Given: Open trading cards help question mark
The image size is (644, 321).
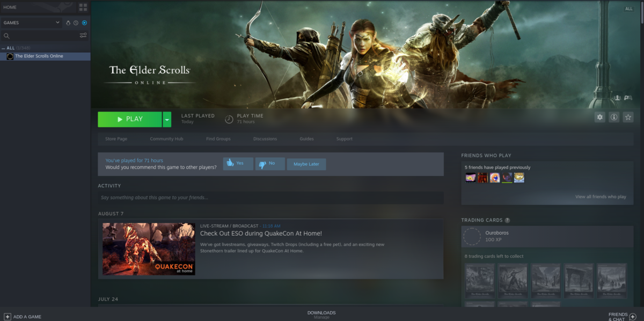Looking at the screenshot, I should (x=507, y=220).
